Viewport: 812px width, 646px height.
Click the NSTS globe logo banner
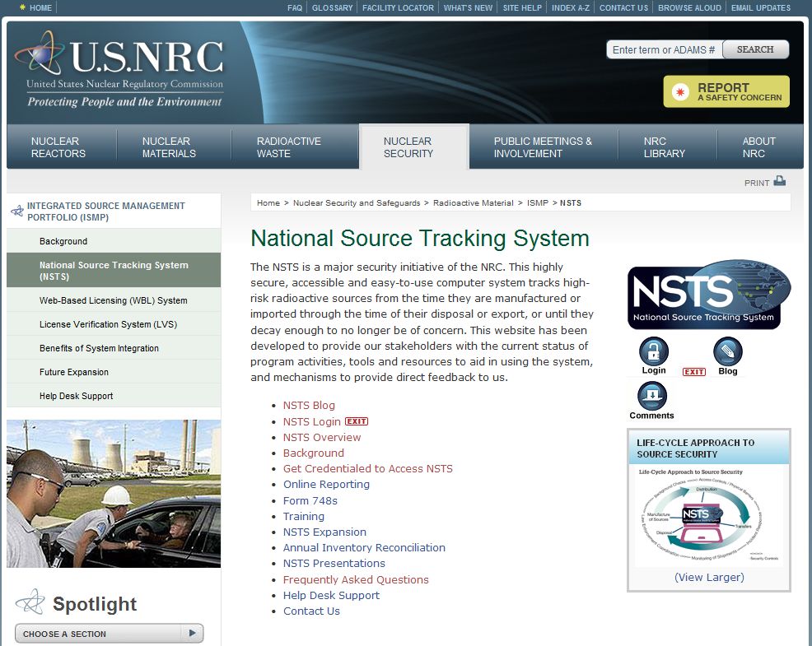point(709,295)
